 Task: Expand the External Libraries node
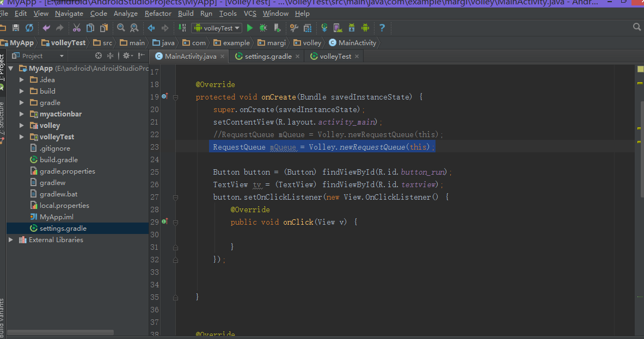(x=11, y=239)
